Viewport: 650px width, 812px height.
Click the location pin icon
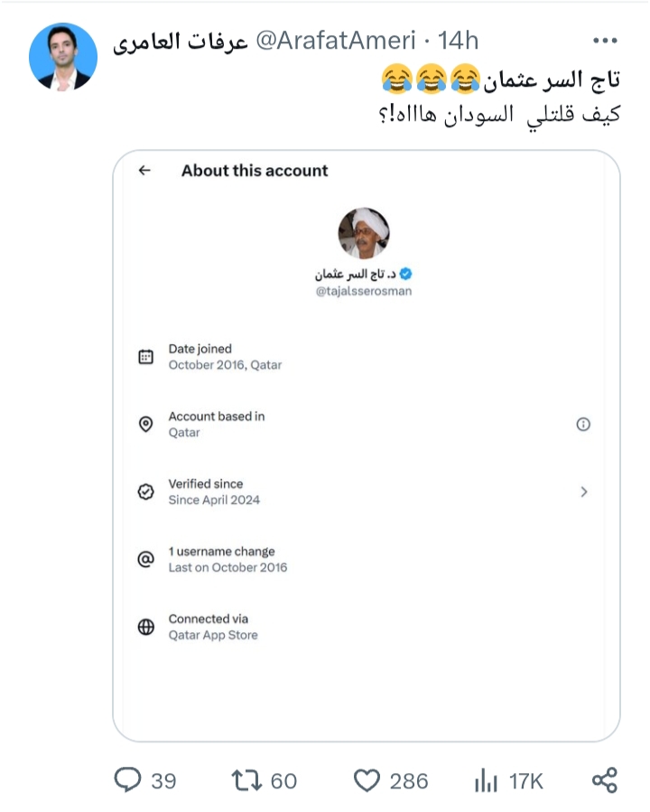(x=145, y=425)
